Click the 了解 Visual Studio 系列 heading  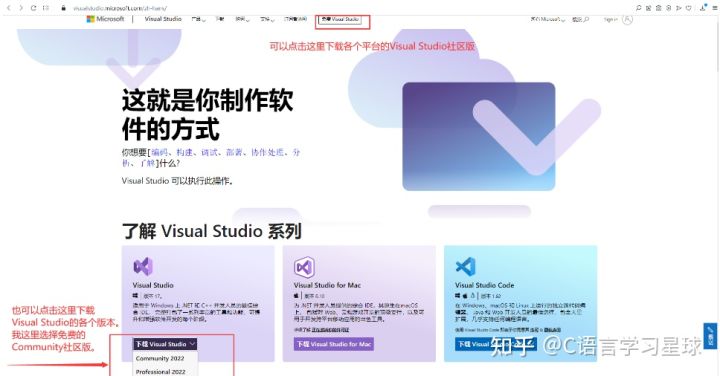tap(212, 231)
